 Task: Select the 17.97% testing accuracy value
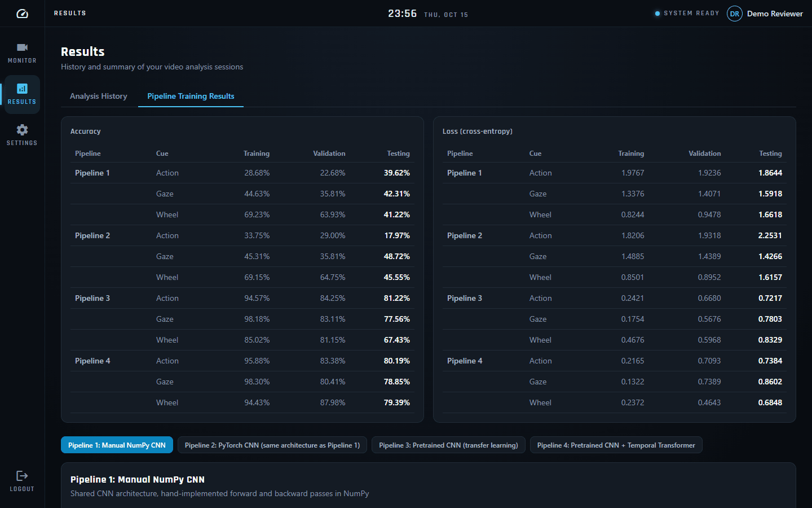tap(397, 235)
